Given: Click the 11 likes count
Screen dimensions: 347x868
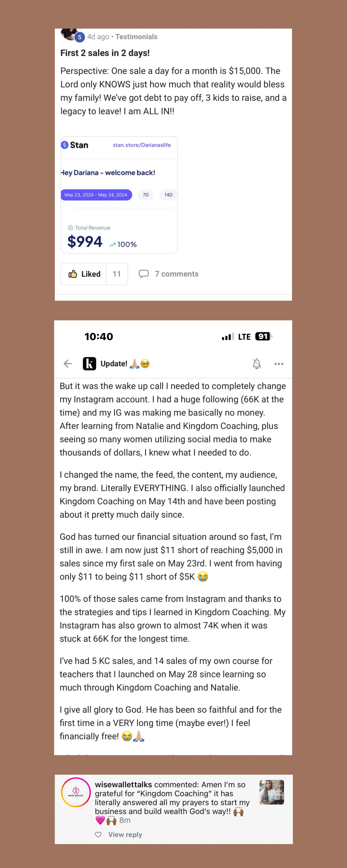Looking at the screenshot, I should pyautogui.click(x=117, y=274).
